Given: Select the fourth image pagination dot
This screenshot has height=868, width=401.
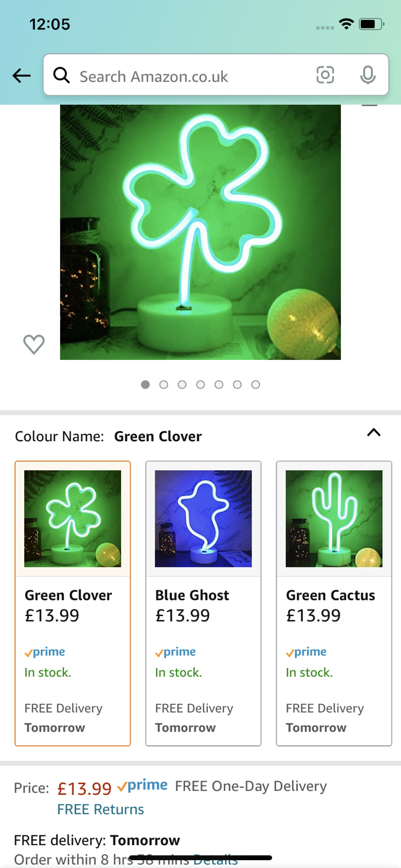Looking at the screenshot, I should pos(200,385).
